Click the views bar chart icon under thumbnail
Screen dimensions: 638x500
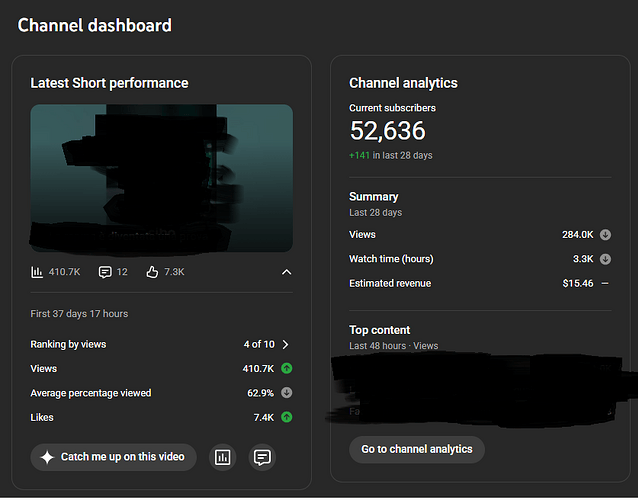point(37,272)
